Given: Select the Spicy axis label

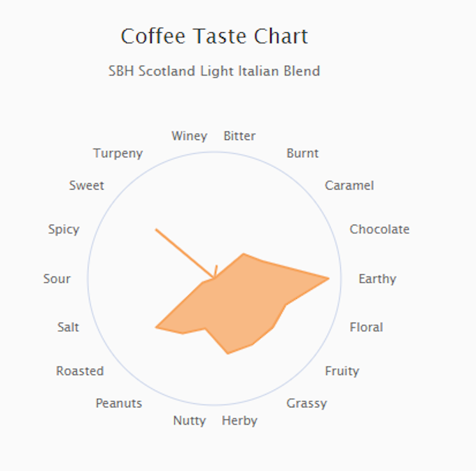Looking at the screenshot, I should point(64,230).
